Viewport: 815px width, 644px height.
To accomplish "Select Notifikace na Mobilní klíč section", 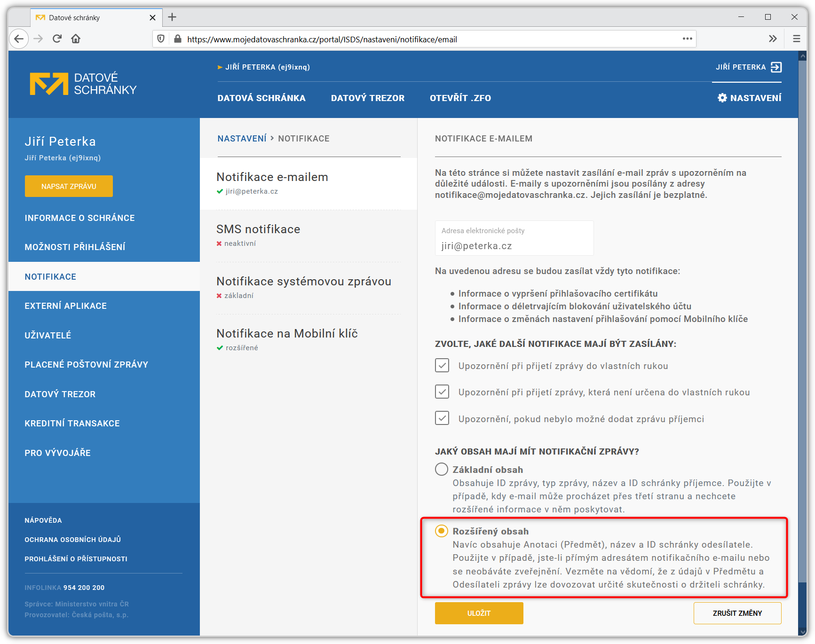I will coord(309,340).
